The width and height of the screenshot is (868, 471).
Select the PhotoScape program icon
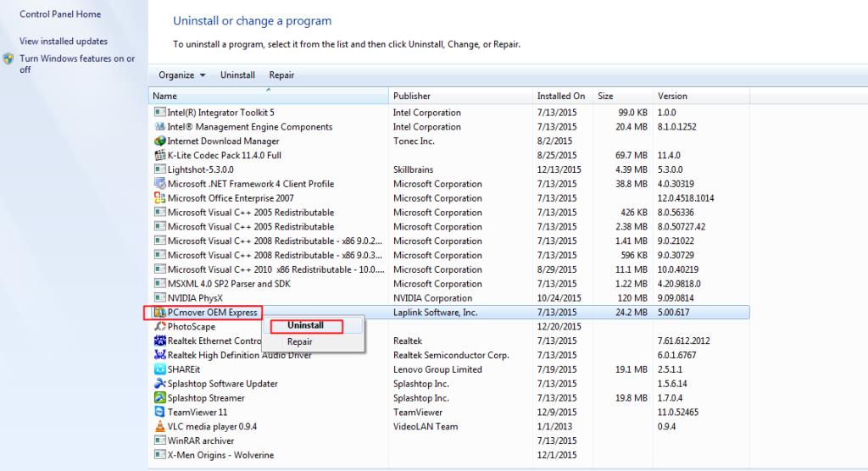(x=160, y=326)
